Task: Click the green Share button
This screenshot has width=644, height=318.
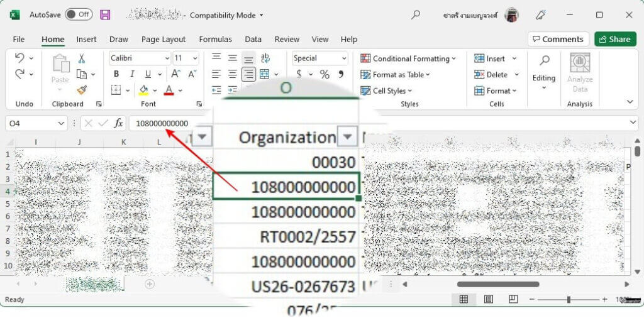Action: point(614,39)
